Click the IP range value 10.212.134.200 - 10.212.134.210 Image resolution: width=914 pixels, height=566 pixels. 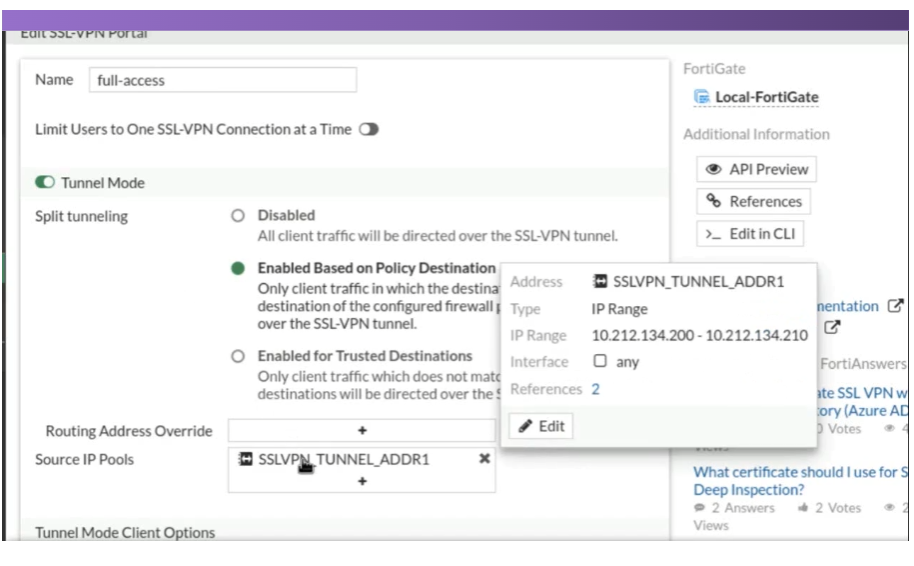(699, 335)
